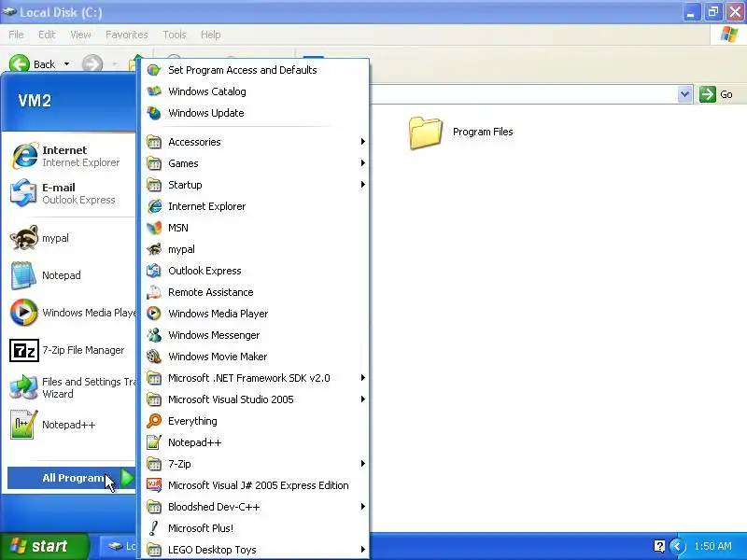Open pinned Internet Explorer in Start menu
This screenshot has width=747, height=560.
click(71, 156)
